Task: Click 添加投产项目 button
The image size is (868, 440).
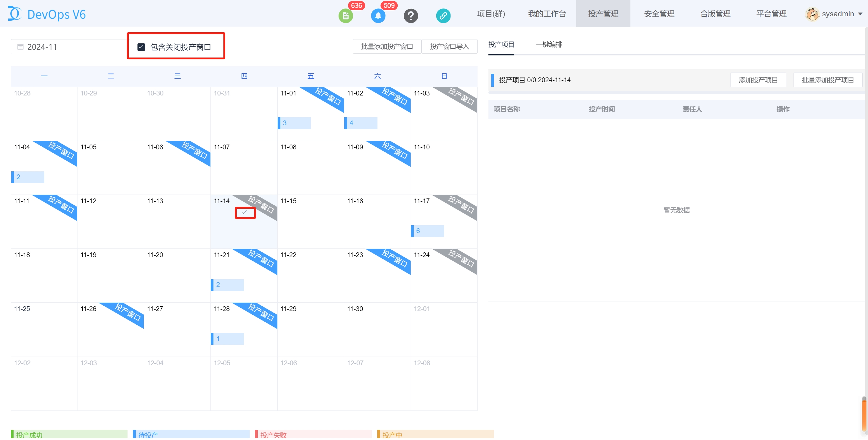Action: pyautogui.click(x=758, y=80)
